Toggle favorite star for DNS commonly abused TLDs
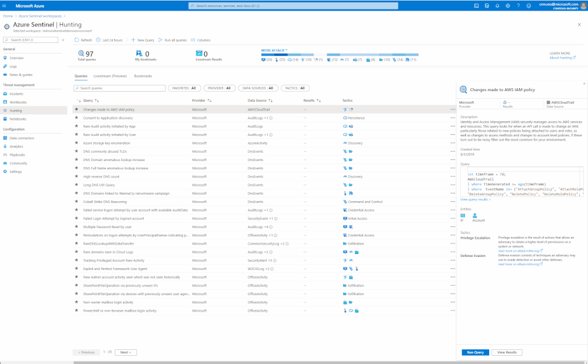Viewport: 588px width, 364px height. tap(77, 151)
